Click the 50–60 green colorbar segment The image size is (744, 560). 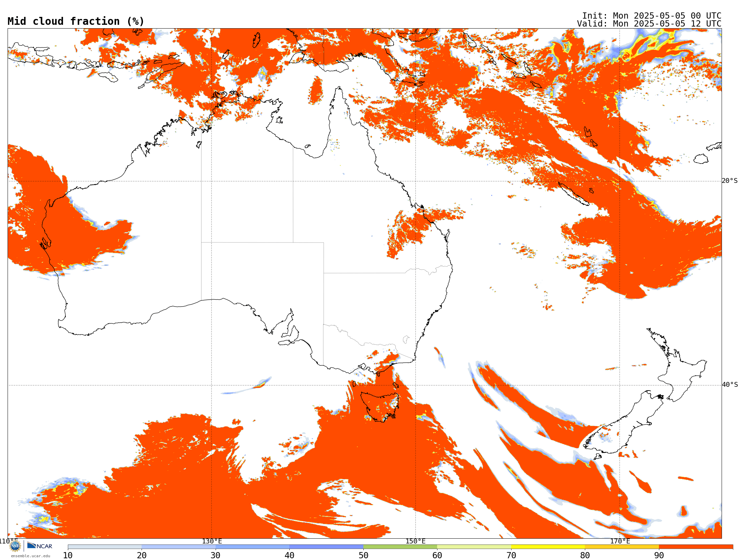[400, 547]
